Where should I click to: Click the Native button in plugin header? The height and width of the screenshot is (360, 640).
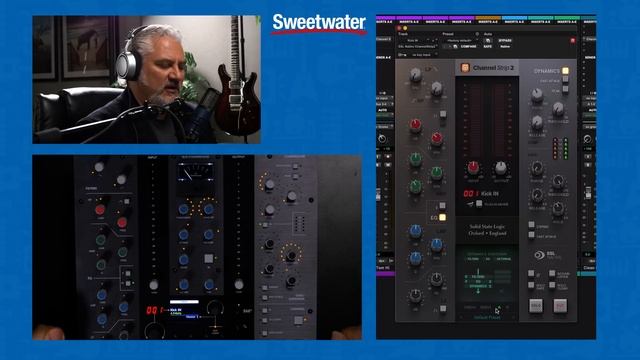coord(505,47)
